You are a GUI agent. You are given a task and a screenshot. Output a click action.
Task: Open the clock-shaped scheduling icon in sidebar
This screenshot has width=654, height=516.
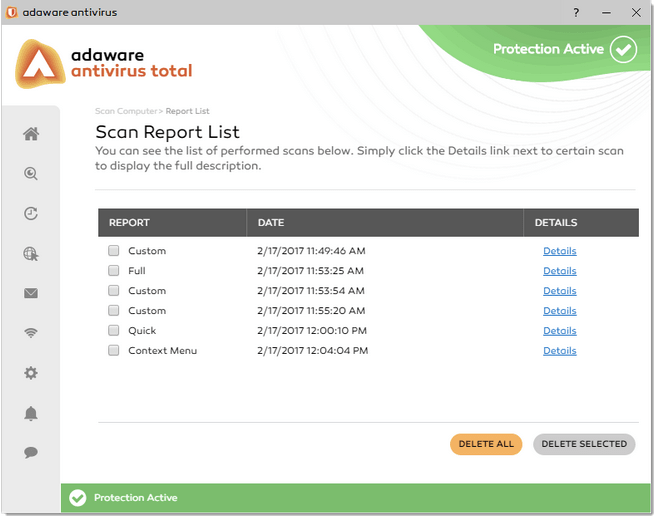[x=31, y=213]
